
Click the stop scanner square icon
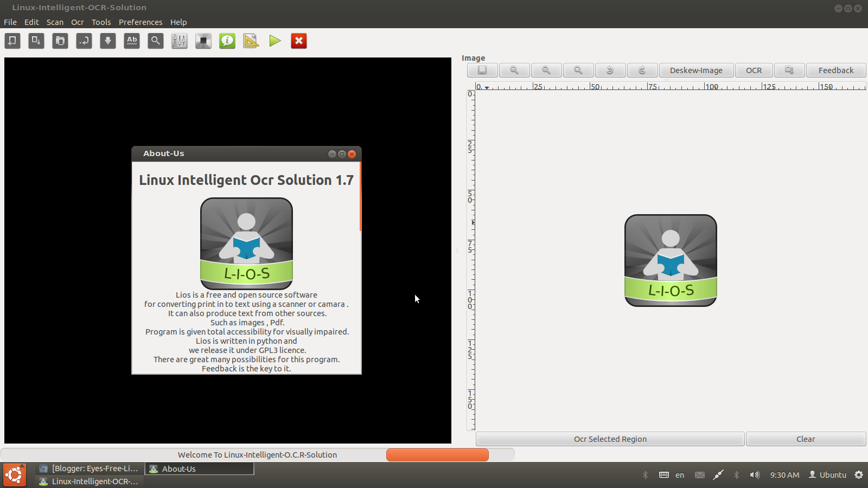(203, 41)
